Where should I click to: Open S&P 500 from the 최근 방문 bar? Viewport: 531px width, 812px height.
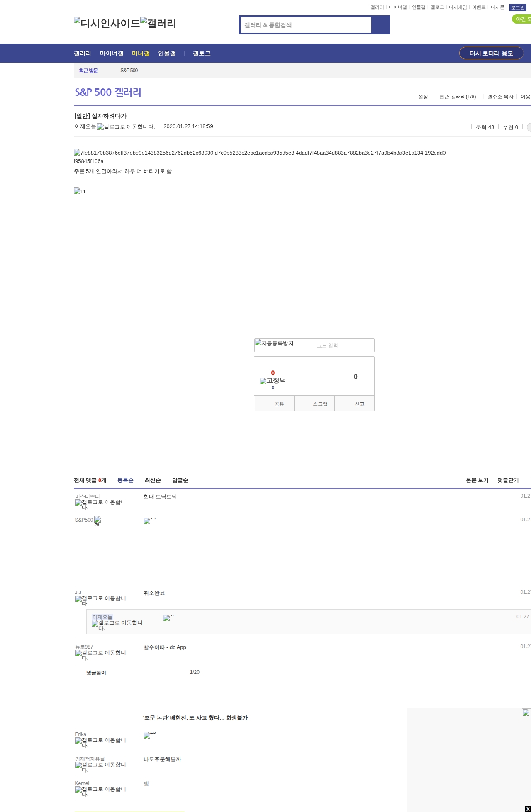point(129,71)
